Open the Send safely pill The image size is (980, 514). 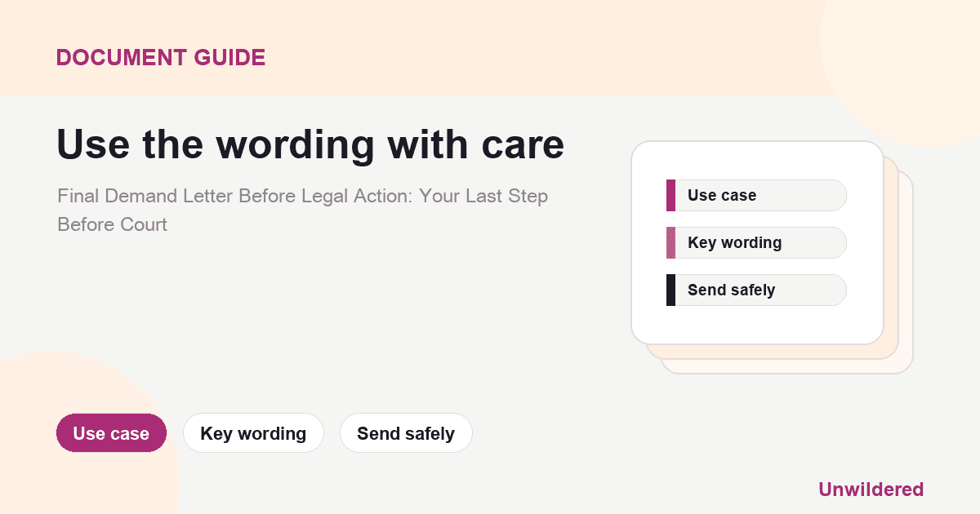point(406,433)
